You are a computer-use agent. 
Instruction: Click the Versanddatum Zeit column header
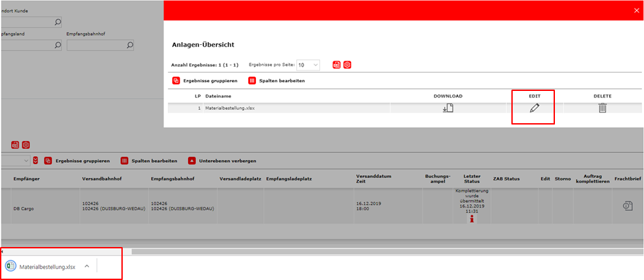(x=373, y=179)
